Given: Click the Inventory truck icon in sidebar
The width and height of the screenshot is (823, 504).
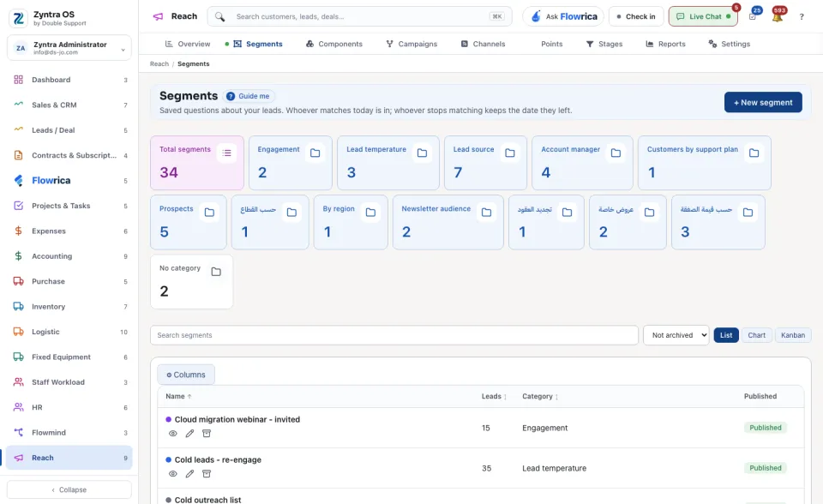Looking at the screenshot, I should click(x=18, y=307).
